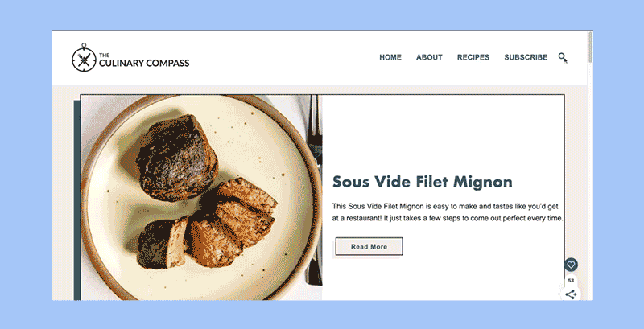Open the Sous Vide Filet Mignon headline
This screenshot has width=644, height=329.
coord(422,181)
